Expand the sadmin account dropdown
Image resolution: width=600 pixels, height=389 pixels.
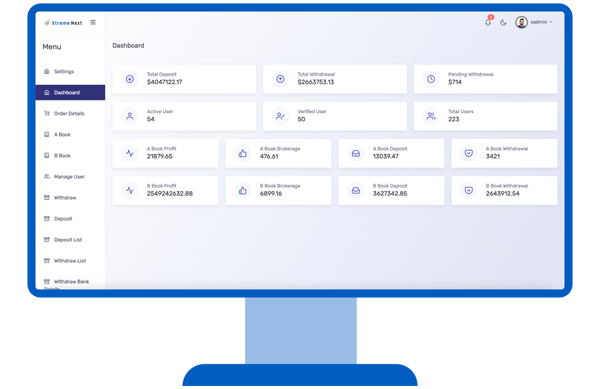541,22
